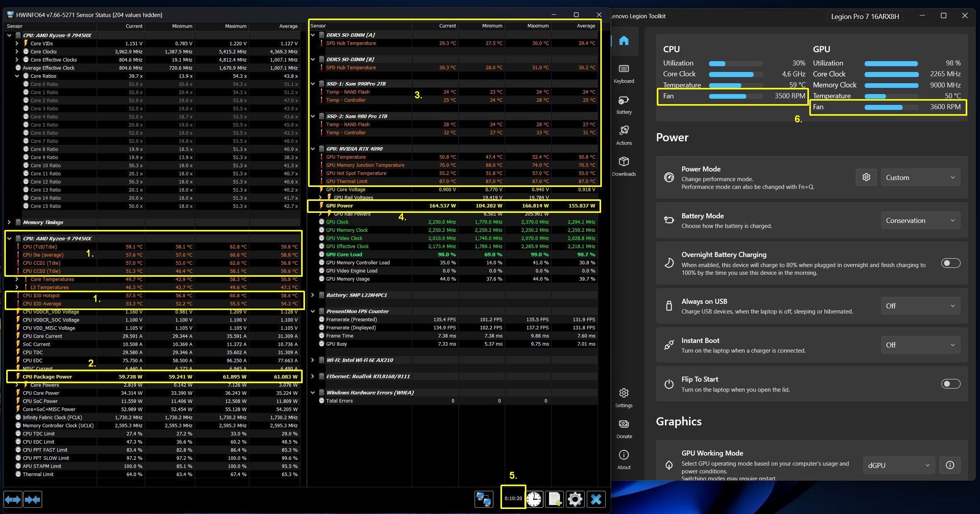Open HWiNFO remote network monitoring icon
The height and width of the screenshot is (514, 980).
pyautogui.click(x=484, y=499)
